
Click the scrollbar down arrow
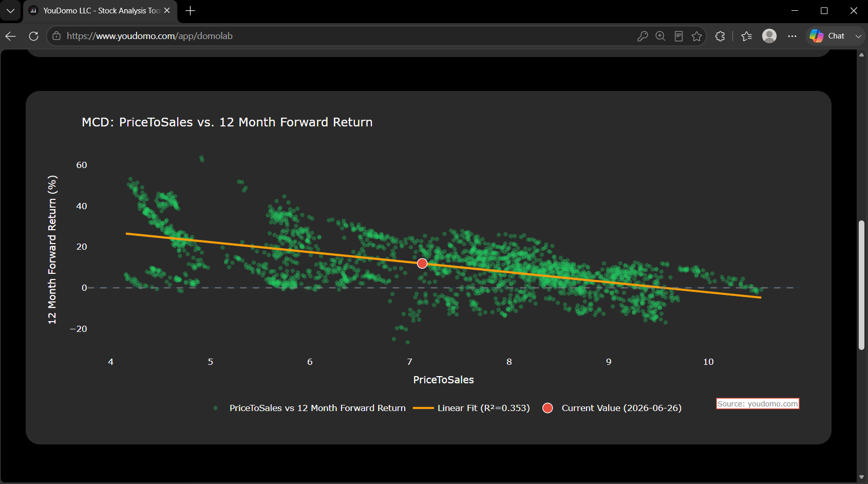[861, 477]
